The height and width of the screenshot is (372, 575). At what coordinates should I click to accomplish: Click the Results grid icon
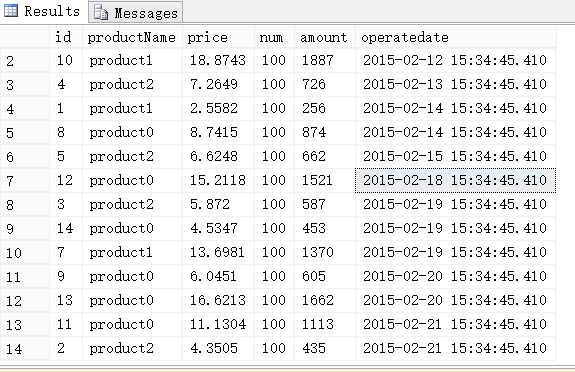coord(11,11)
